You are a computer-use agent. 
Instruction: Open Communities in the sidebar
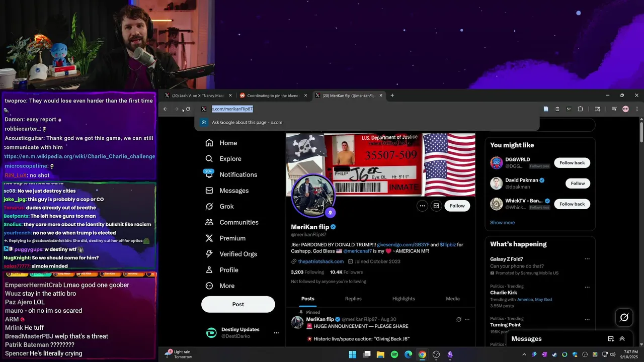(232, 222)
